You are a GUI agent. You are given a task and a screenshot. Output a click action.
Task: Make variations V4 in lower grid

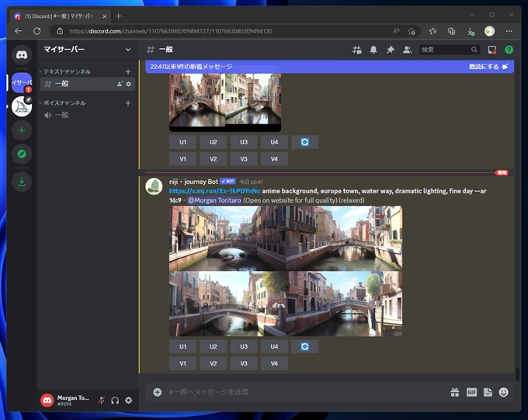coord(274,364)
